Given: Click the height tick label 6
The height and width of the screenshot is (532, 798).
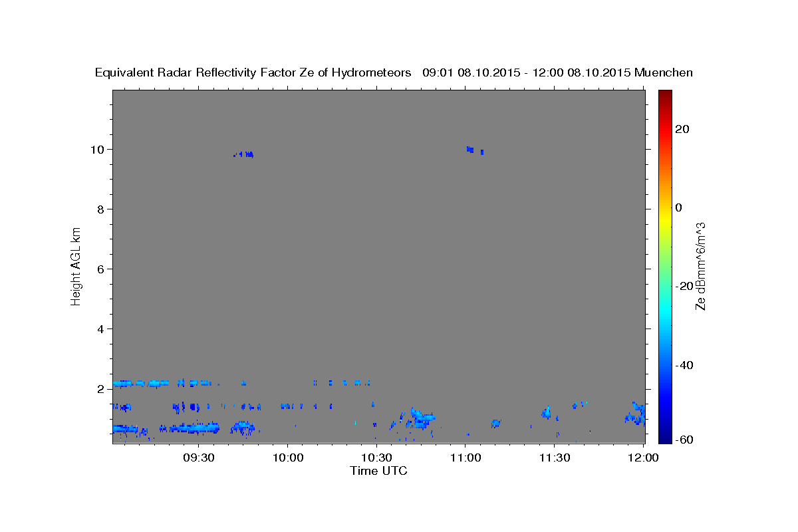Looking at the screenshot, I should (x=102, y=269).
